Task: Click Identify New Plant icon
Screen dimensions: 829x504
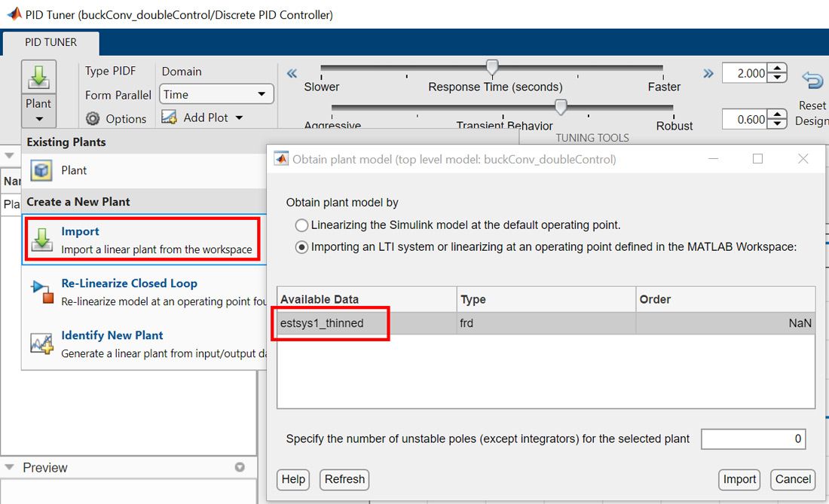Action: coord(41,344)
